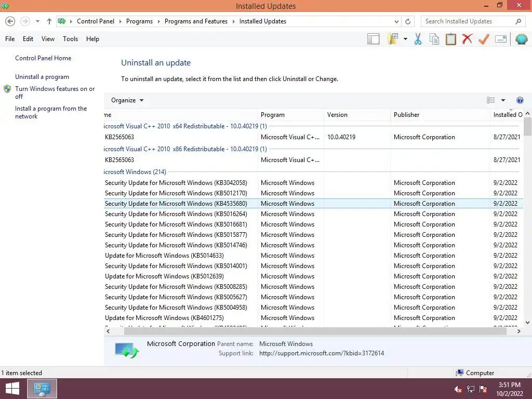Click horizontal scrollbar right arrow
This screenshot has width=532, height=399.
click(519, 331)
